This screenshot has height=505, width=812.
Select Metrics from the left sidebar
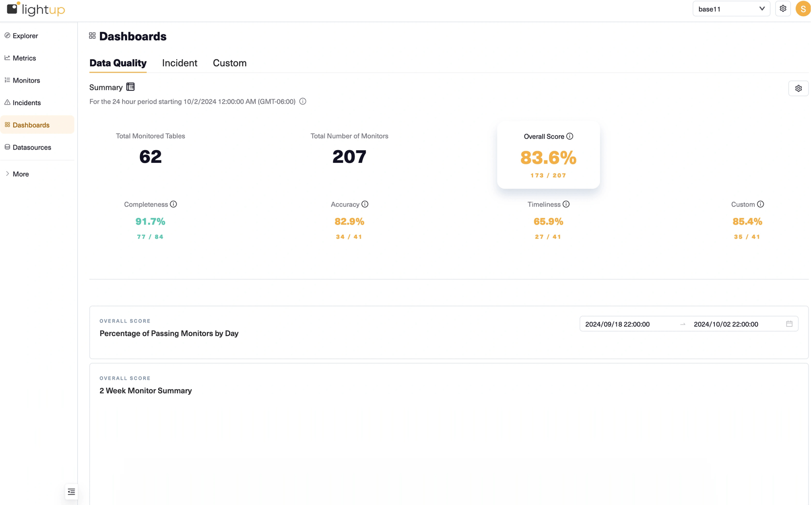[x=25, y=58]
